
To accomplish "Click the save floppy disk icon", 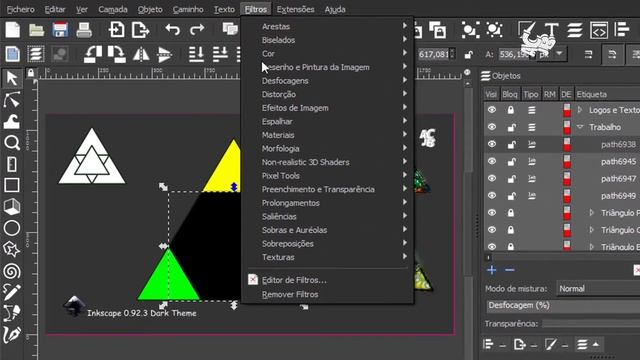I will (60, 30).
